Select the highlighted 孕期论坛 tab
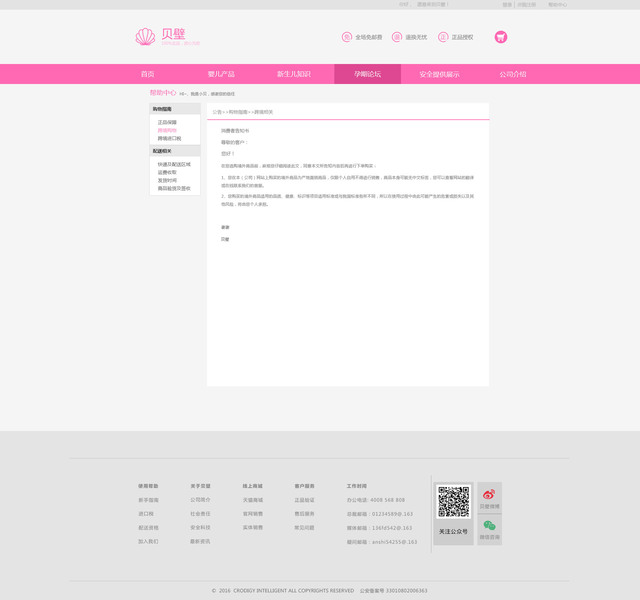The image size is (640, 600). click(367, 74)
